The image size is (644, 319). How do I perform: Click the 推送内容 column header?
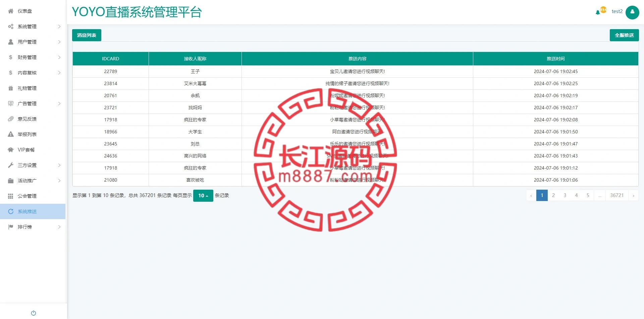point(358,59)
